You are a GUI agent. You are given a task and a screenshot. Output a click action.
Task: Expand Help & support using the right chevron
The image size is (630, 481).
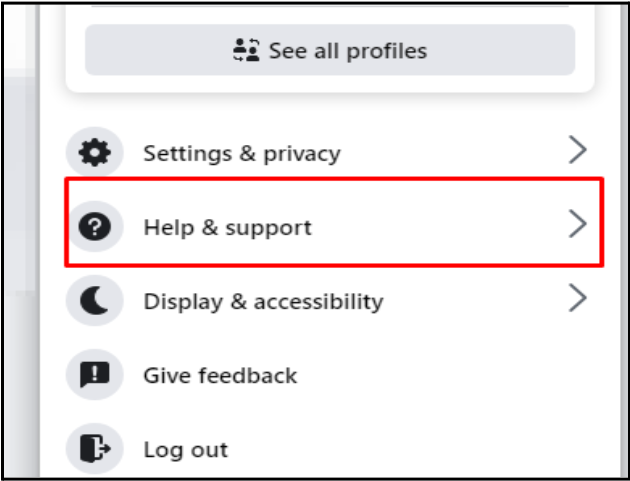coord(577,225)
